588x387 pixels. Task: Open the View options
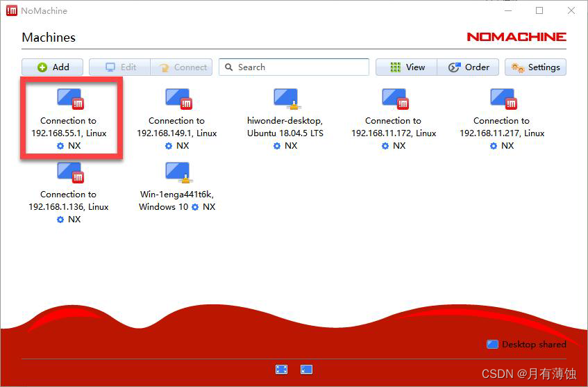click(x=407, y=67)
